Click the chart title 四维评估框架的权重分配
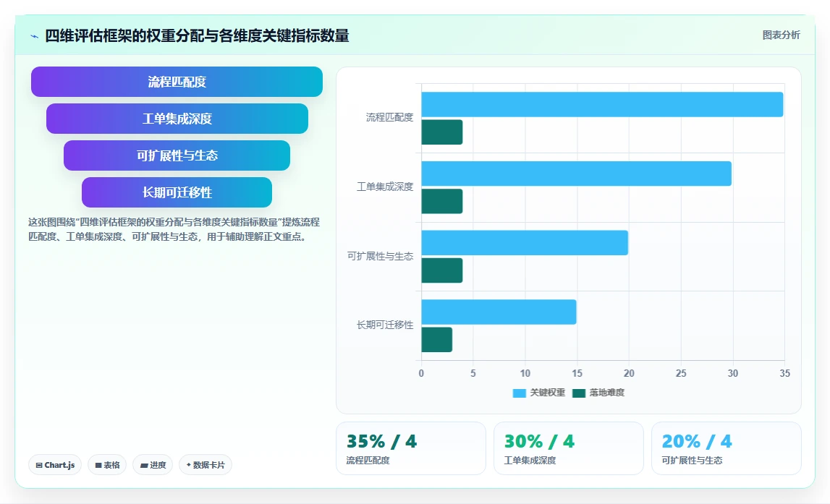This screenshot has width=830, height=504. coord(197,36)
